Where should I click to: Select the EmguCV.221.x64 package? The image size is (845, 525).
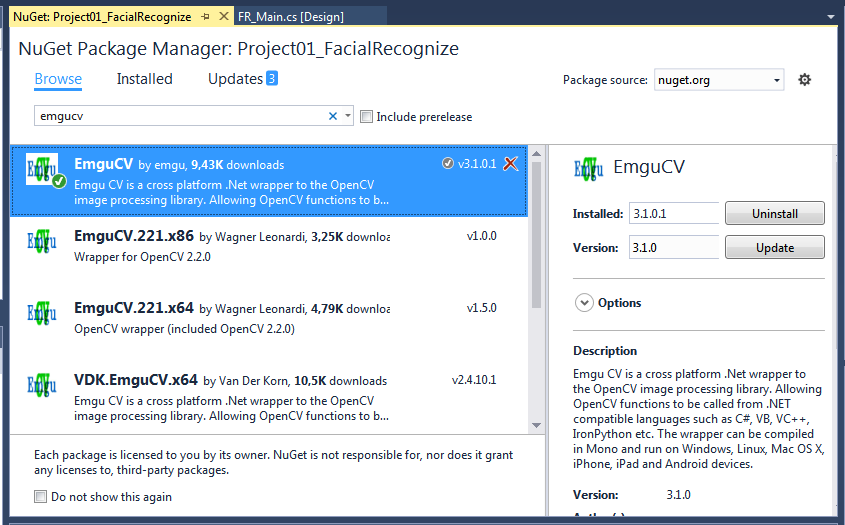pos(269,324)
